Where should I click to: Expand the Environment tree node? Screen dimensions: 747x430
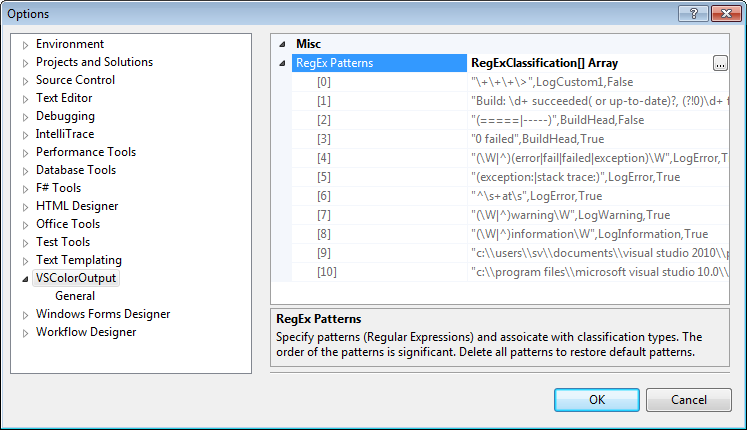point(26,45)
